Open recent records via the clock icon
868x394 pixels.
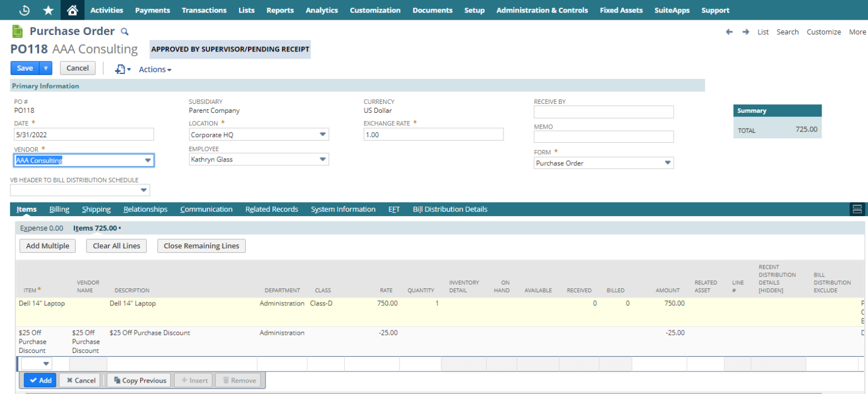click(23, 10)
